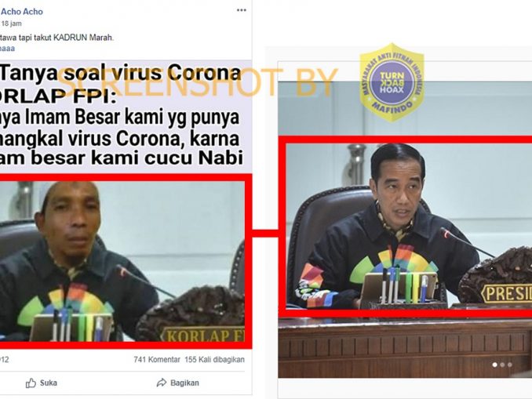Click the 'Tanya soal virus Corona' headline text
Screen dimensions: 532x399
coord(121,73)
